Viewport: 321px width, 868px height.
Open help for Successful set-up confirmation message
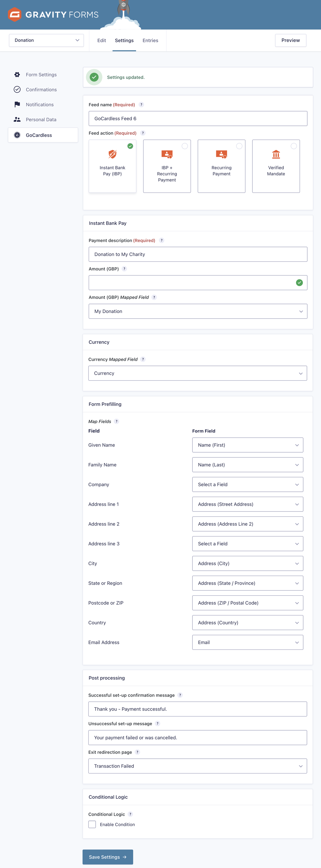180,695
